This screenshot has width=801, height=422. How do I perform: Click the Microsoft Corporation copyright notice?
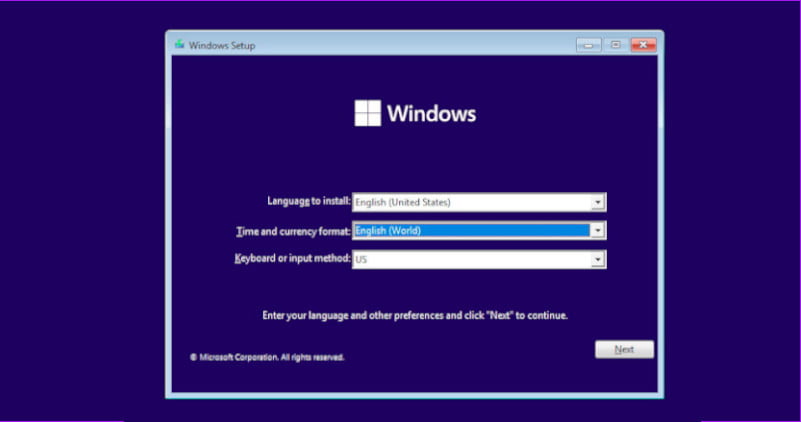[x=267, y=357]
